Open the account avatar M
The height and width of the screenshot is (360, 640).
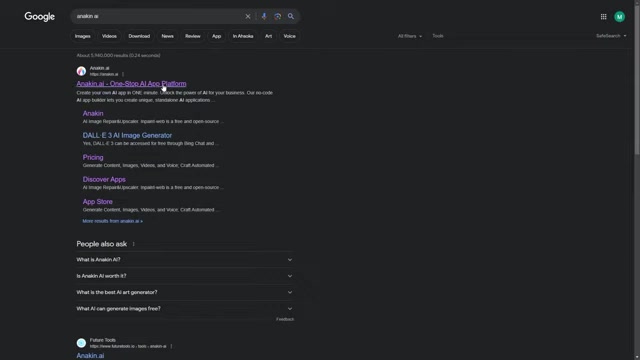[619, 17]
